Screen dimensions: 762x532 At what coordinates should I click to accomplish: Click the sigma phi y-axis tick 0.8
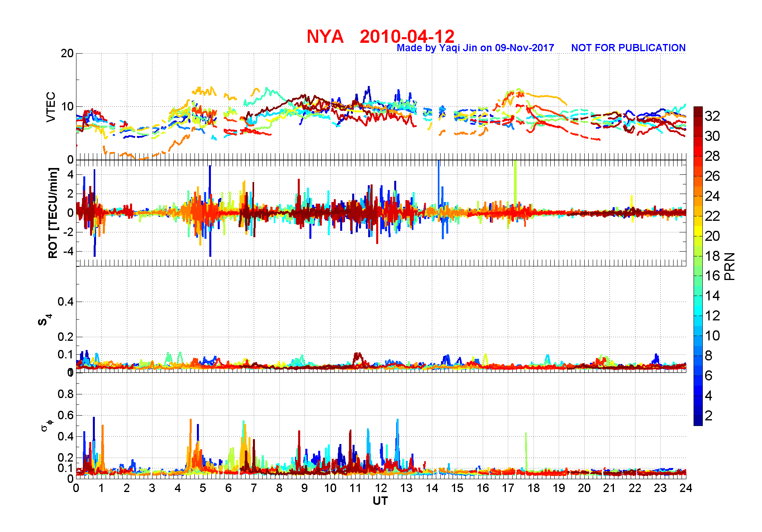[66, 394]
